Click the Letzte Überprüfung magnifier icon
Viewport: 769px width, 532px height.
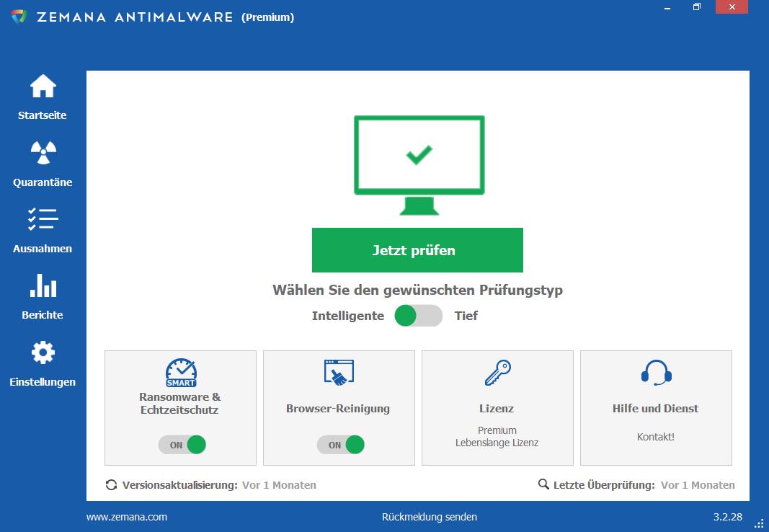point(543,484)
